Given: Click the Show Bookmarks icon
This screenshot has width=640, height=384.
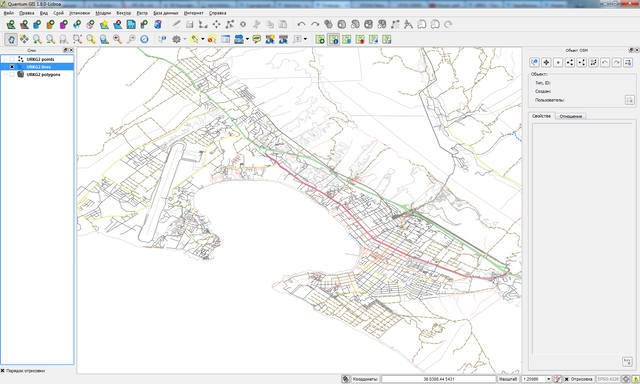Looking at the screenshot, I should tap(283, 39).
